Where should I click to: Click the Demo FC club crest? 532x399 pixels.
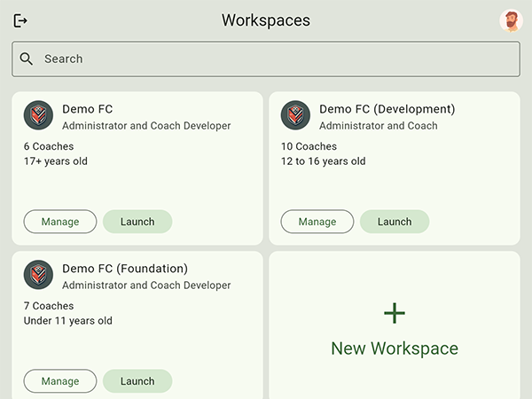click(38, 116)
